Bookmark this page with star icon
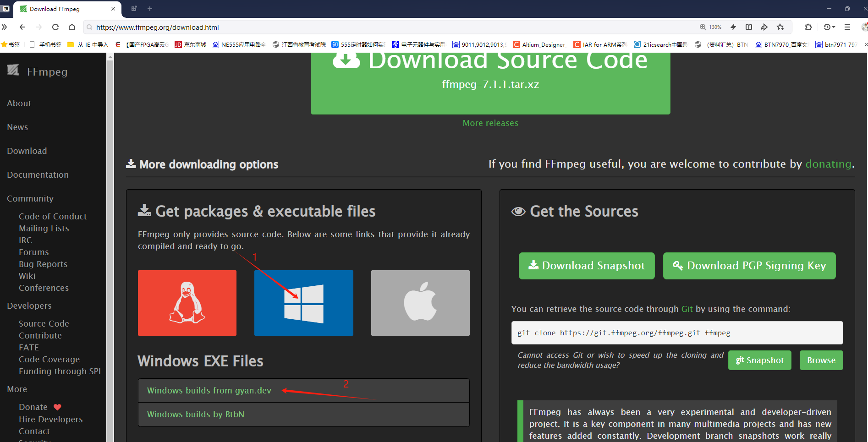Viewport: 868px width, 442px height. (x=780, y=27)
